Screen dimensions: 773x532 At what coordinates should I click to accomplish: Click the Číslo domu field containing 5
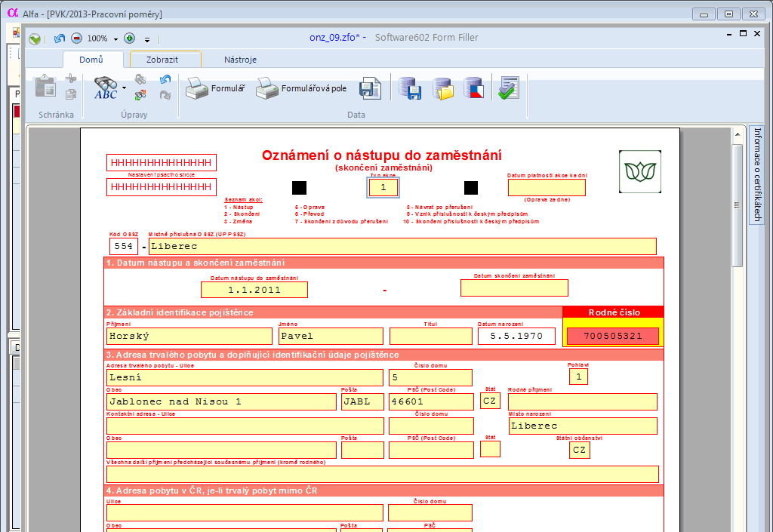point(430,378)
